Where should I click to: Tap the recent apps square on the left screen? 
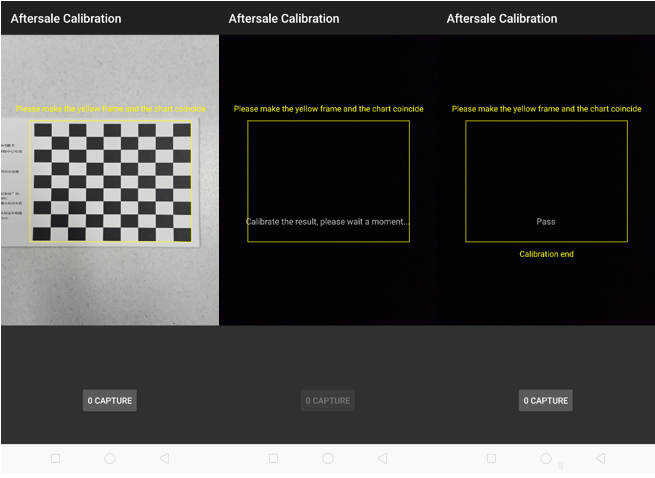(55, 458)
